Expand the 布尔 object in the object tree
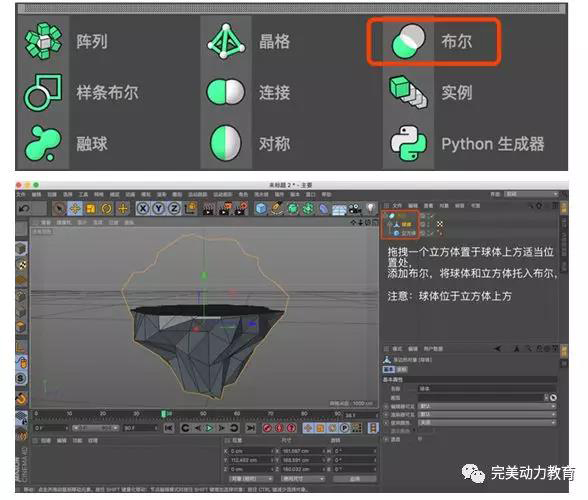588x500 pixels. point(386,216)
